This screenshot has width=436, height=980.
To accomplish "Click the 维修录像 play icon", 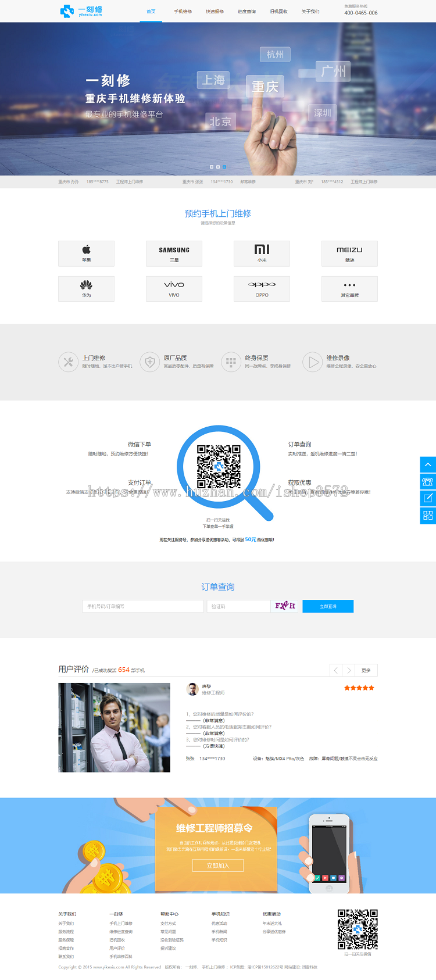I will (x=312, y=362).
